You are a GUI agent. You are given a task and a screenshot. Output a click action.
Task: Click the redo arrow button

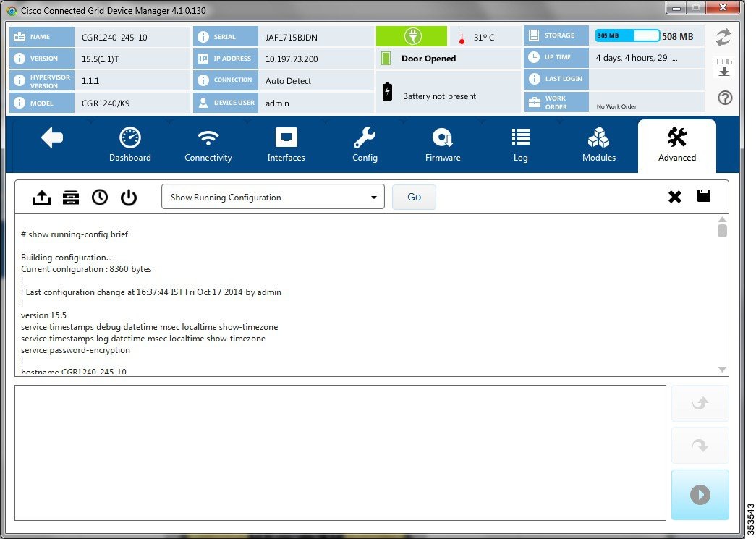[x=700, y=446]
